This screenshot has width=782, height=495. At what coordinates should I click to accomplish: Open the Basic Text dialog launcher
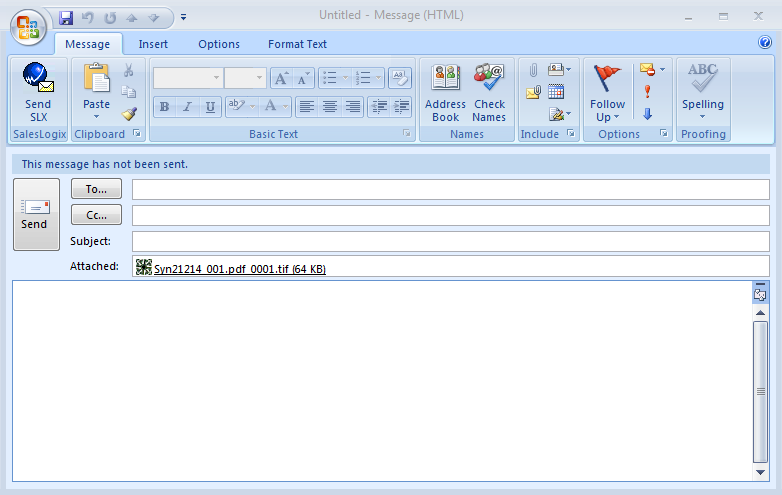407,134
